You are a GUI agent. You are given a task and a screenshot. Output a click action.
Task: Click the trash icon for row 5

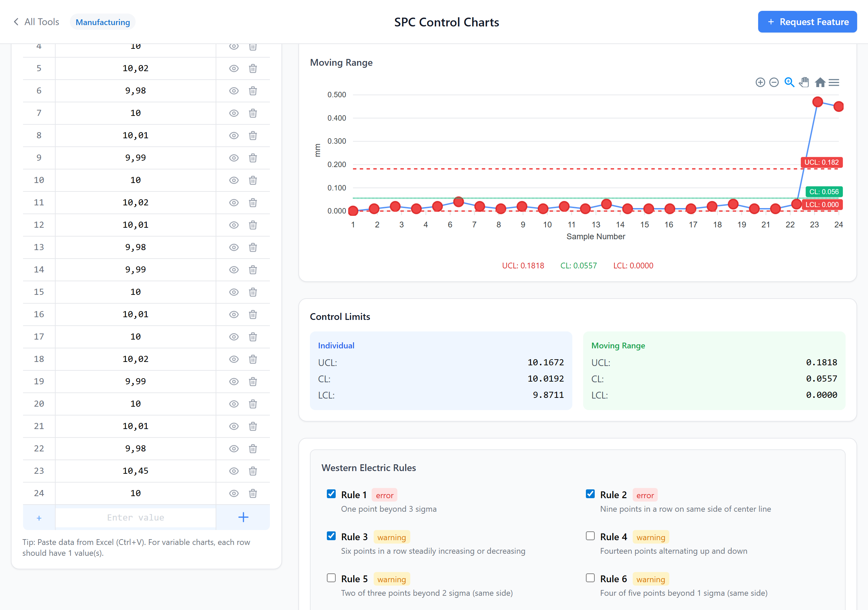tap(253, 68)
